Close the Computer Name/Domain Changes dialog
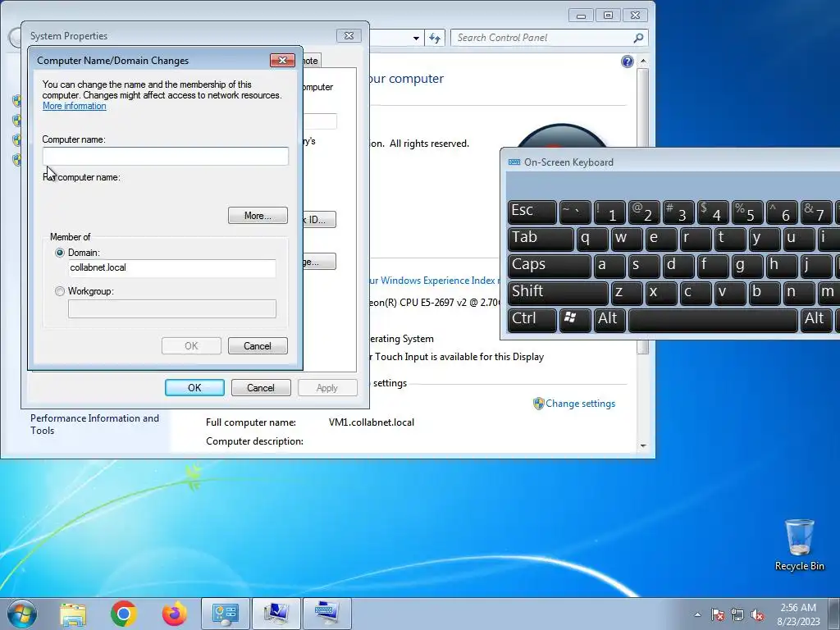Viewport: 840px width, 630px height. pyautogui.click(x=282, y=61)
